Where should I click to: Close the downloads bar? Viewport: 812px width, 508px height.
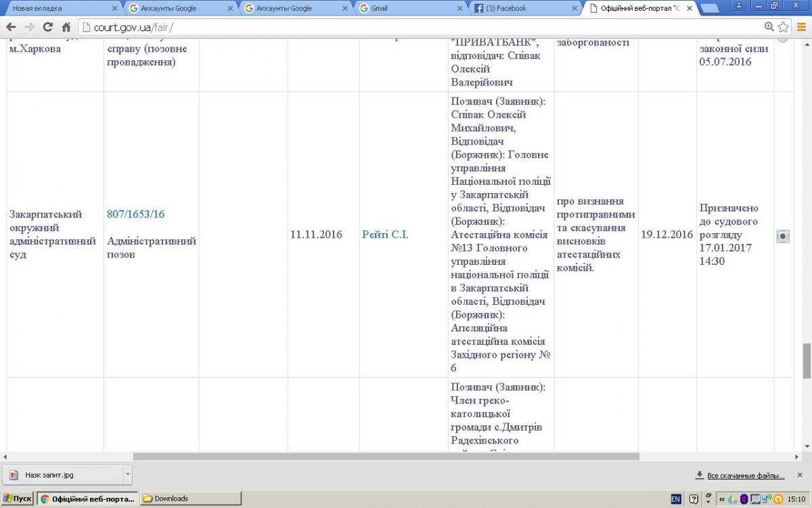[x=800, y=475]
